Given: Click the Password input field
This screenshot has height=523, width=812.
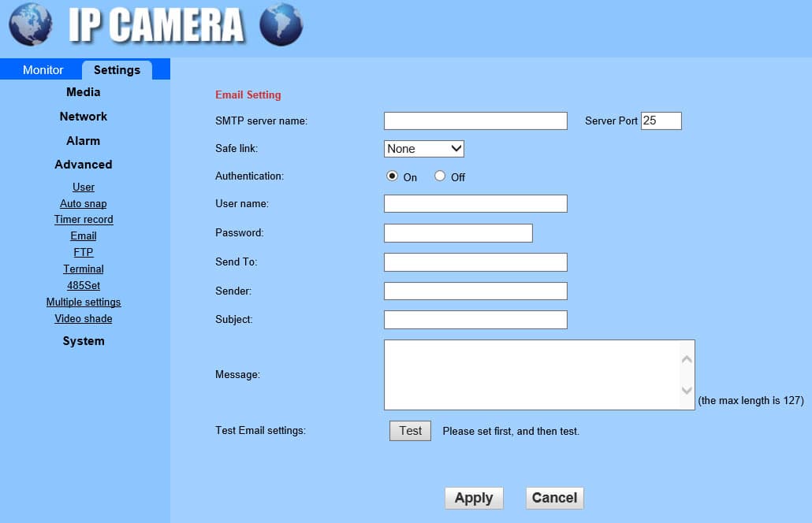Looking at the screenshot, I should tap(458, 233).
